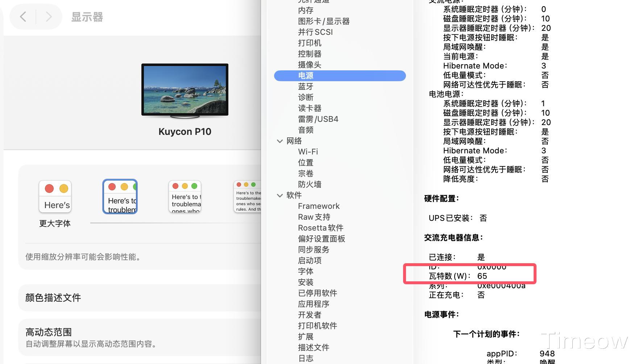Go forward with the right chevron in 显示器
Screen dimensions: 638x364
[49, 17]
